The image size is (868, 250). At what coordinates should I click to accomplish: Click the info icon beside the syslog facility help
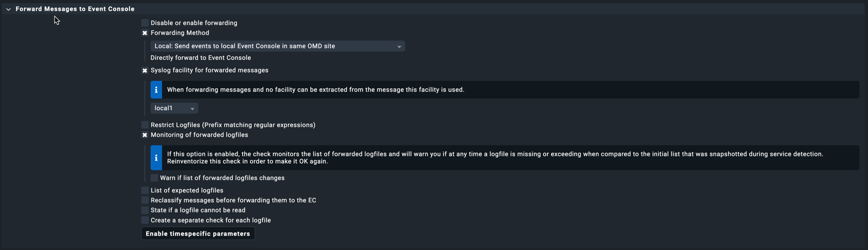pos(156,90)
